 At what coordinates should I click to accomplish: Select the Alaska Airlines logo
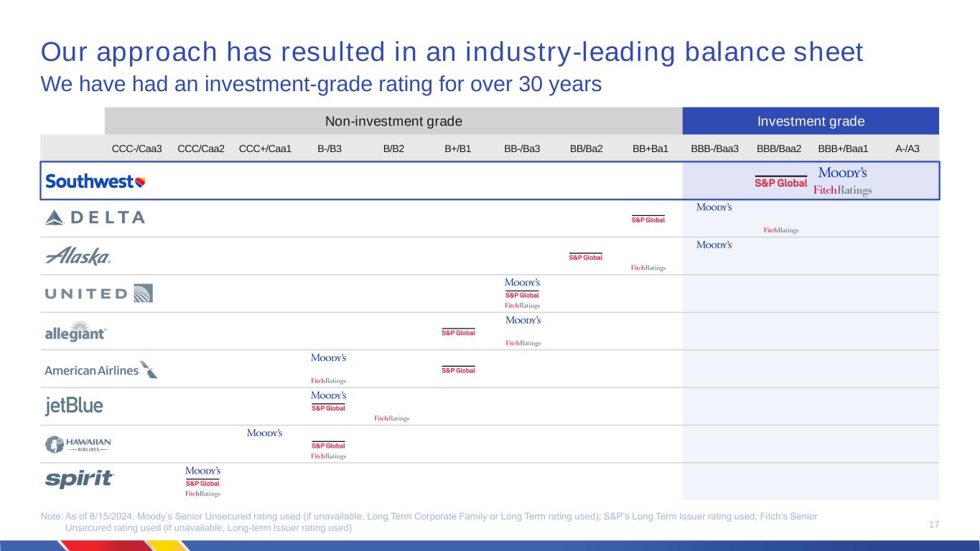(78, 256)
